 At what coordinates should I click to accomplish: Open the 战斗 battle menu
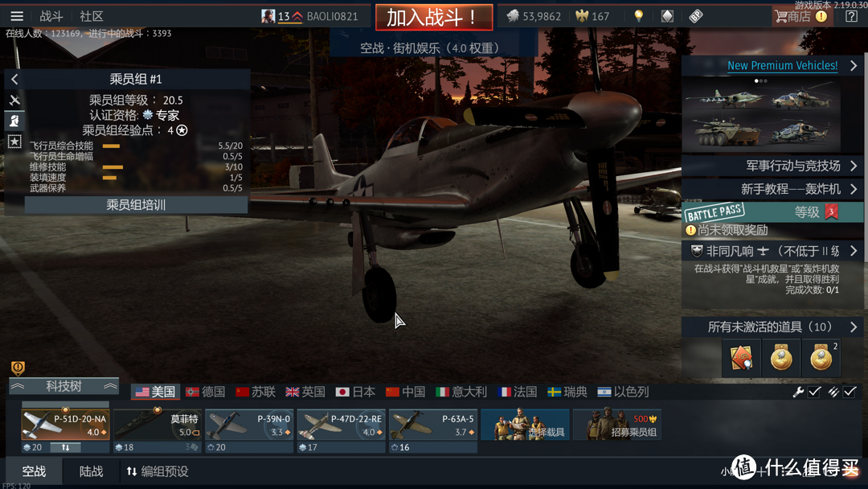pos(51,16)
